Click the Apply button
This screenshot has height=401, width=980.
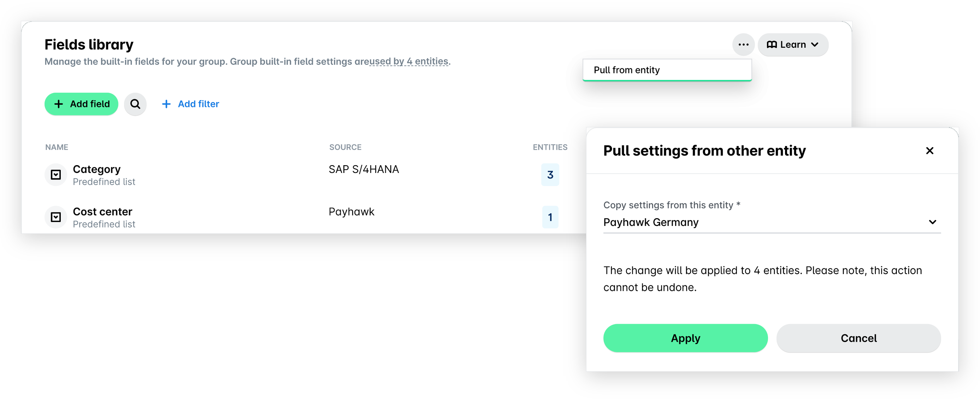[685, 338]
